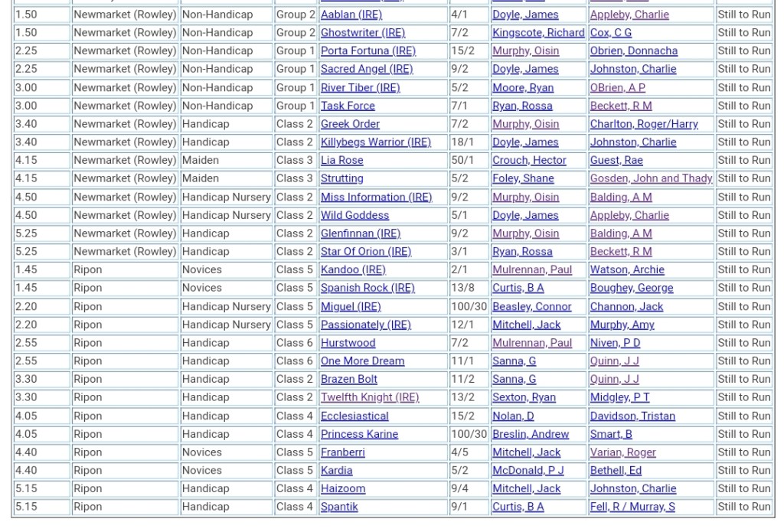
Task: Open Twelfth Knight (IRE) horse link
Action: pyautogui.click(x=370, y=398)
